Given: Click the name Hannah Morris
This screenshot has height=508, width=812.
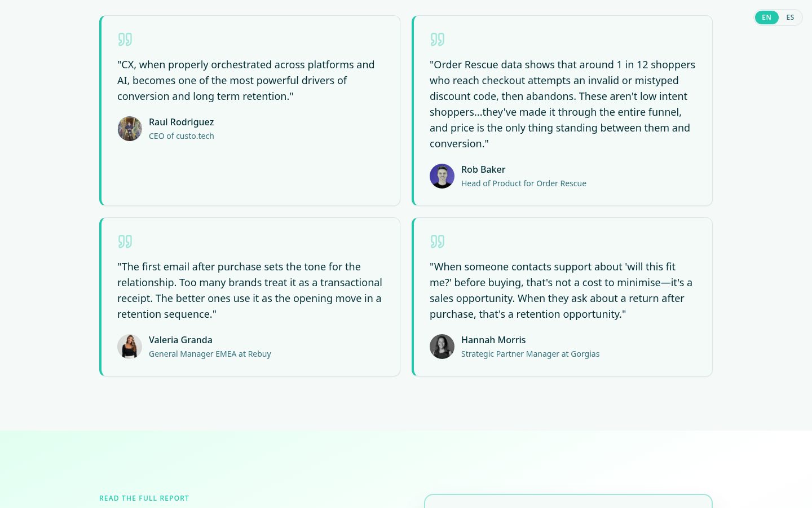Looking at the screenshot, I should tap(493, 340).
